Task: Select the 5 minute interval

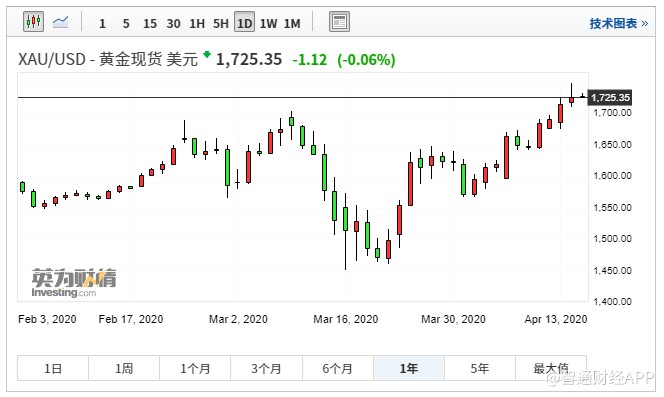Action: tap(126, 23)
